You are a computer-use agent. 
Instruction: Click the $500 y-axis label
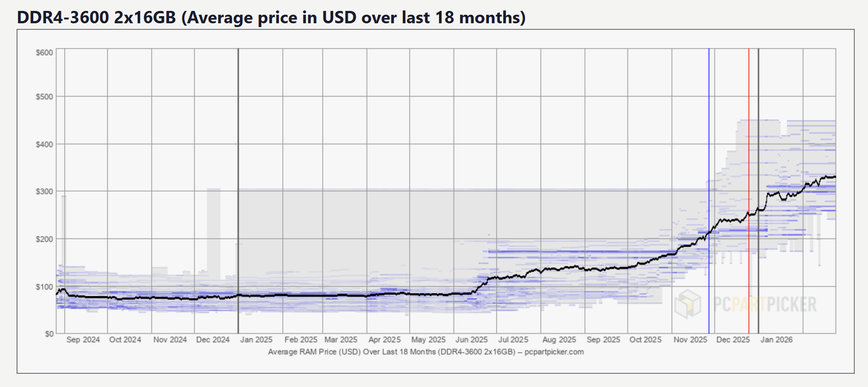[45, 97]
